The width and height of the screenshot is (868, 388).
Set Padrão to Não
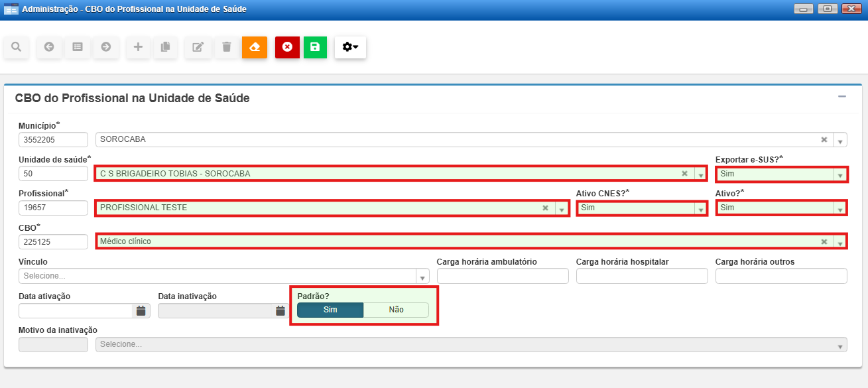pyautogui.click(x=396, y=310)
